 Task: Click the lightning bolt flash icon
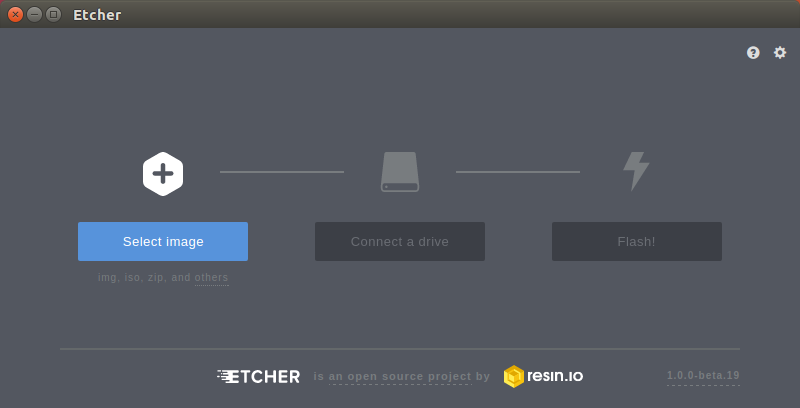[x=636, y=171]
